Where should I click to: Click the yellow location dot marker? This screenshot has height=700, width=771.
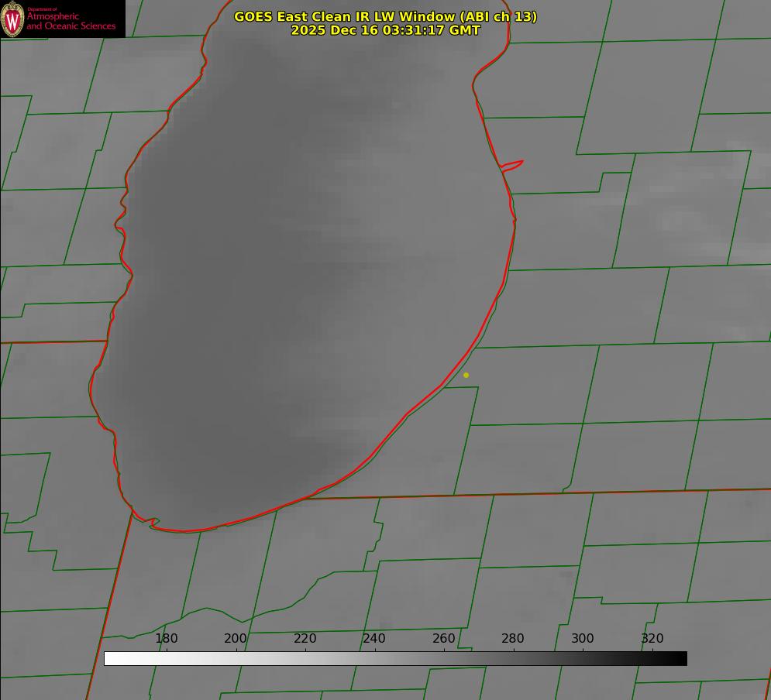pyautogui.click(x=466, y=375)
